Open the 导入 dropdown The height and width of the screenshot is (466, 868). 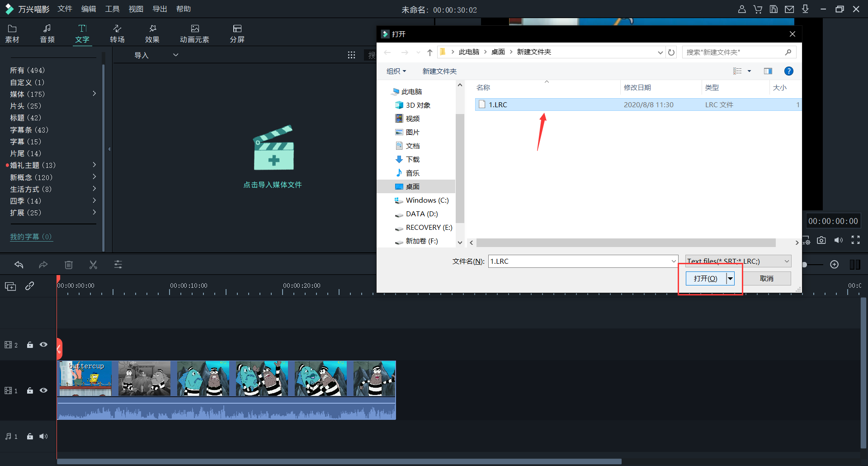pos(156,55)
